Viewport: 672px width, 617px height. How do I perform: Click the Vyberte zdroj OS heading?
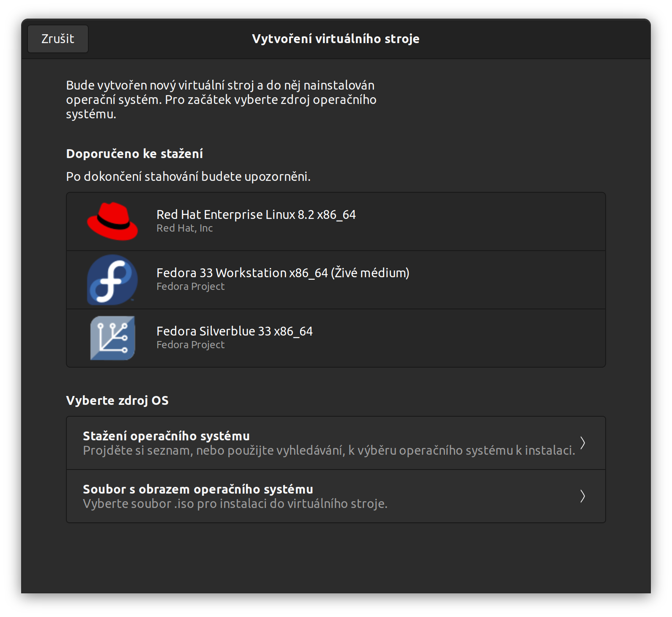117,401
